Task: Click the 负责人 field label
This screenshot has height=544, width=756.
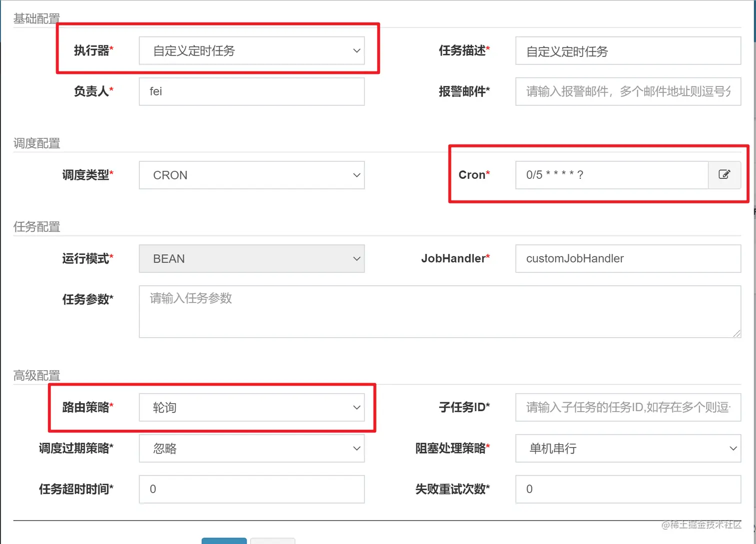Action: [93, 91]
